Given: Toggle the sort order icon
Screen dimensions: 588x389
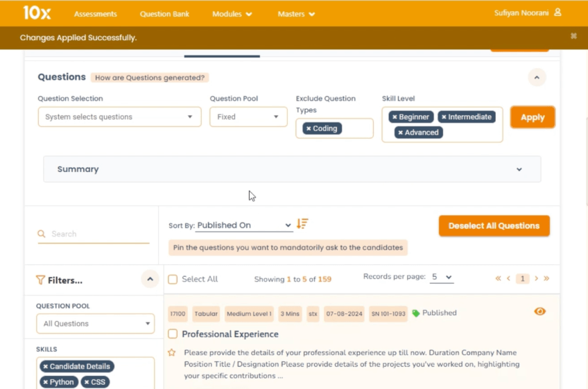Looking at the screenshot, I should pyautogui.click(x=302, y=224).
